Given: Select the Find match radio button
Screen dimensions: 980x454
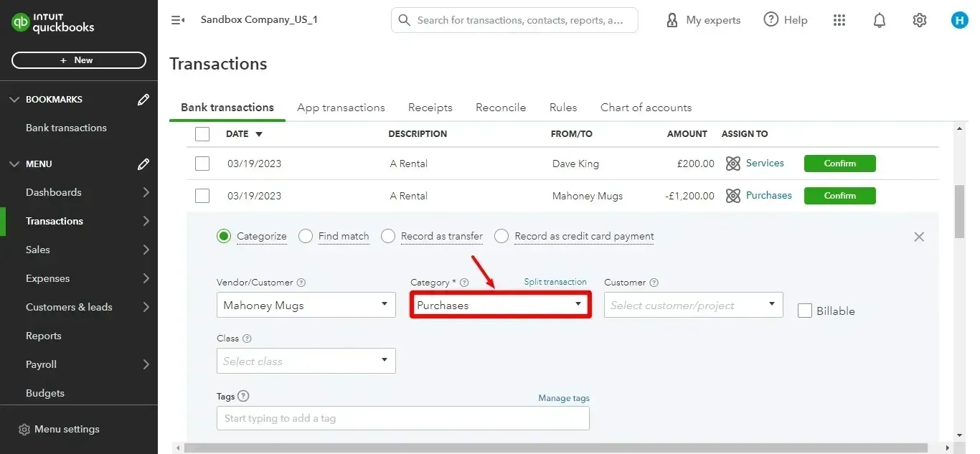Looking at the screenshot, I should (306, 236).
